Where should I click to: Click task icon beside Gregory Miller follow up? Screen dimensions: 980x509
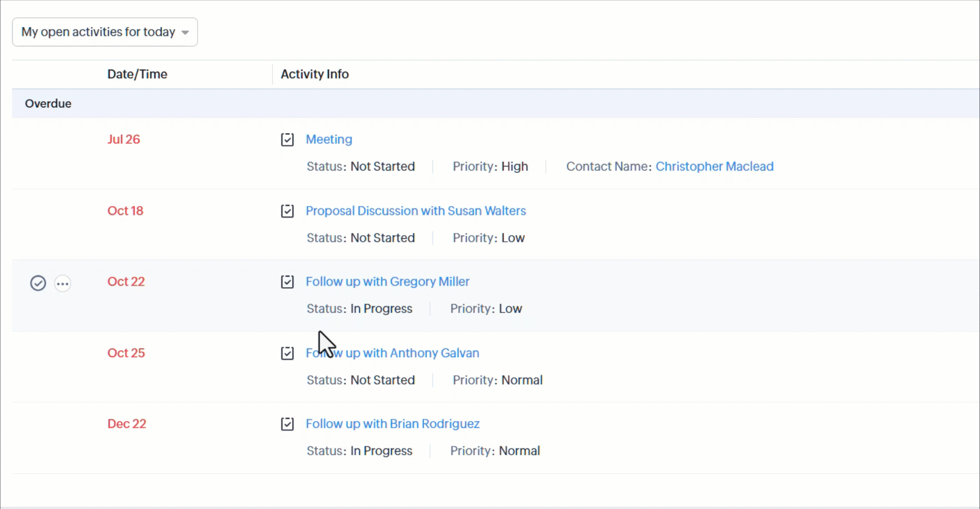click(x=287, y=282)
